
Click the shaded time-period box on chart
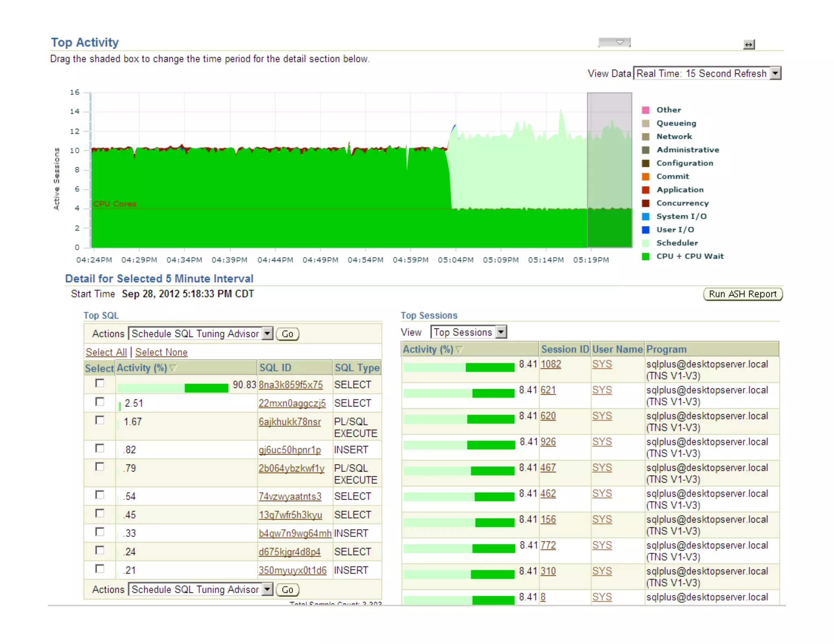click(x=609, y=170)
